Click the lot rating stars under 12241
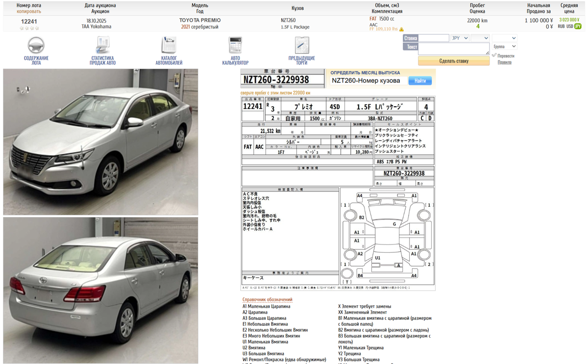Screen dimensions: 588x364 coord(29,28)
